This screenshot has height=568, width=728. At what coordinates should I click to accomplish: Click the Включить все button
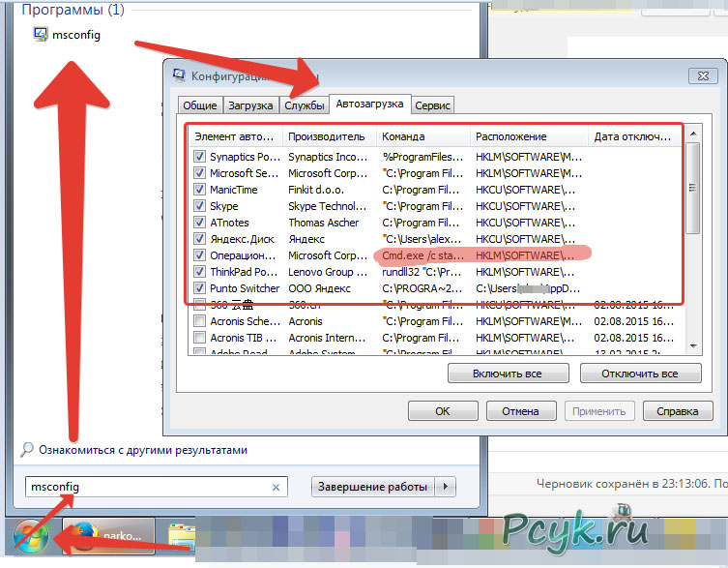point(508,374)
